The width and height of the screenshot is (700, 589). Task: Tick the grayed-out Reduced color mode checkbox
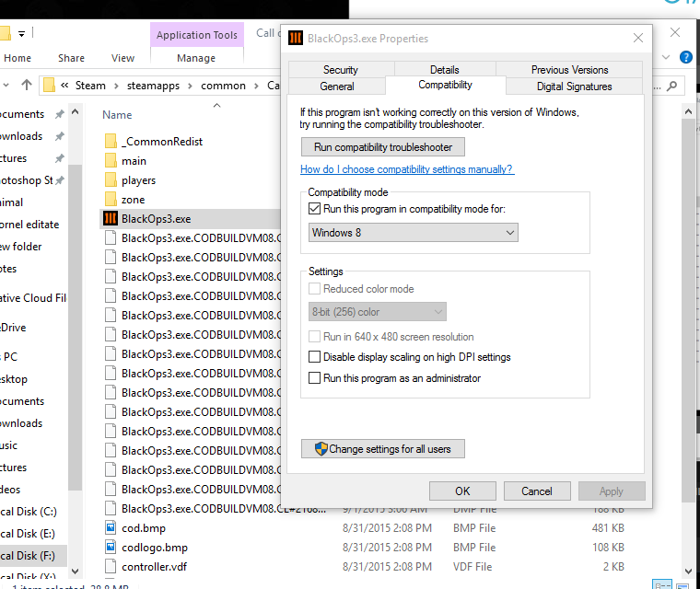click(314, 289)
